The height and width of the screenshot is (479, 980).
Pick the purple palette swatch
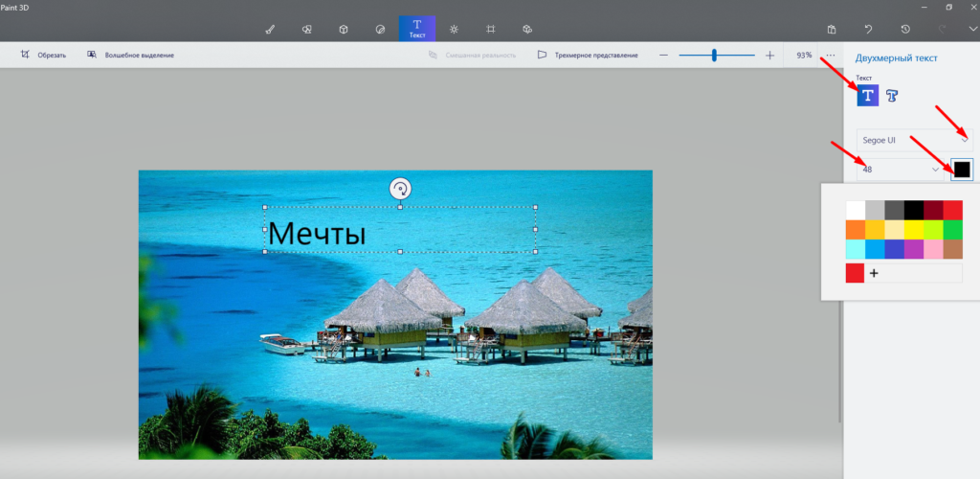pos(914,249)
